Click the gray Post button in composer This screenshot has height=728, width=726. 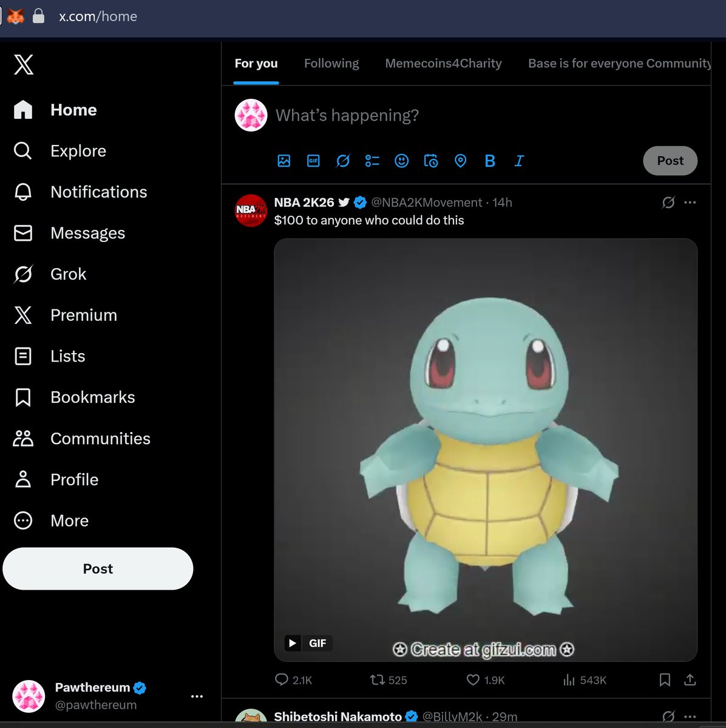pyautogui.click(x=670, y=161)
